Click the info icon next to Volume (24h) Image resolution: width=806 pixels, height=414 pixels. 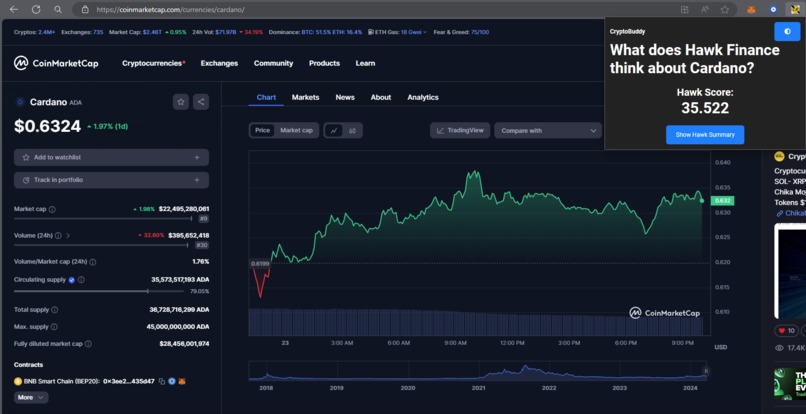coord(58,236)
